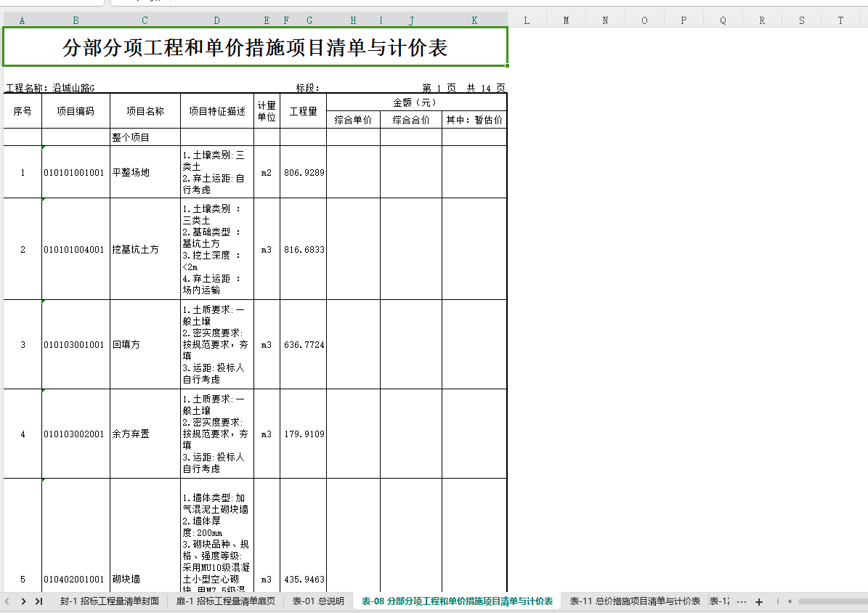Select quantity cell 816.6833
Viewport: 868px width, 613px height.
[x=304, y=249]
